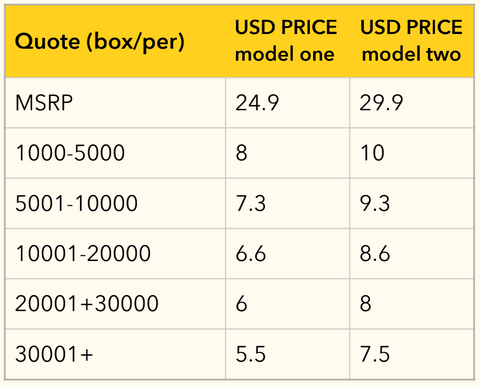Select the 'USD PRICE model two' header
The height and width of the screenshot is (386, 480).
412,42
